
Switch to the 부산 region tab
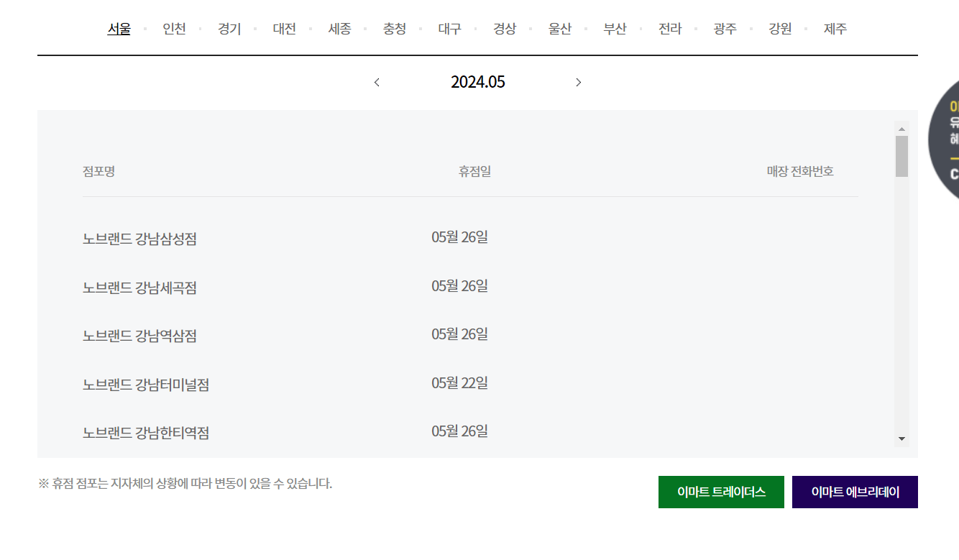coord(615,29)
